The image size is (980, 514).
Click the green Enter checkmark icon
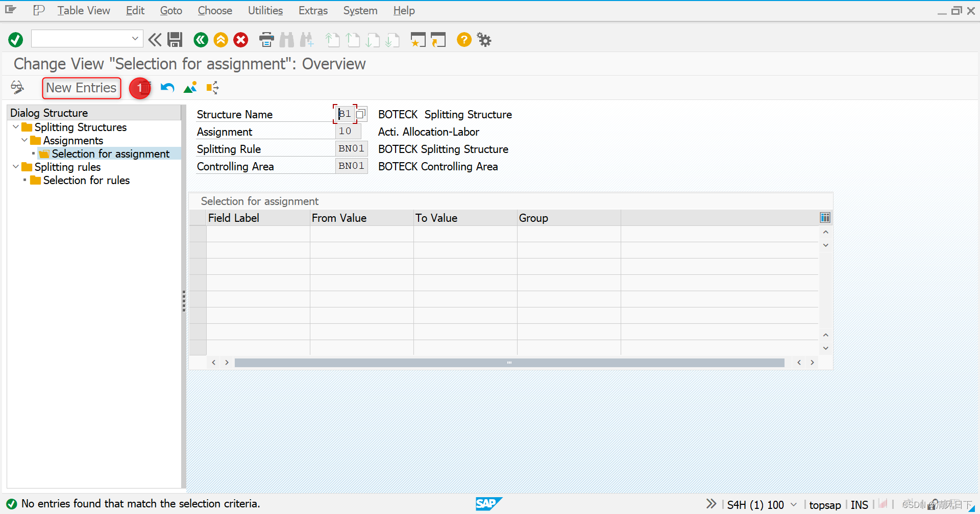point(16,39)
